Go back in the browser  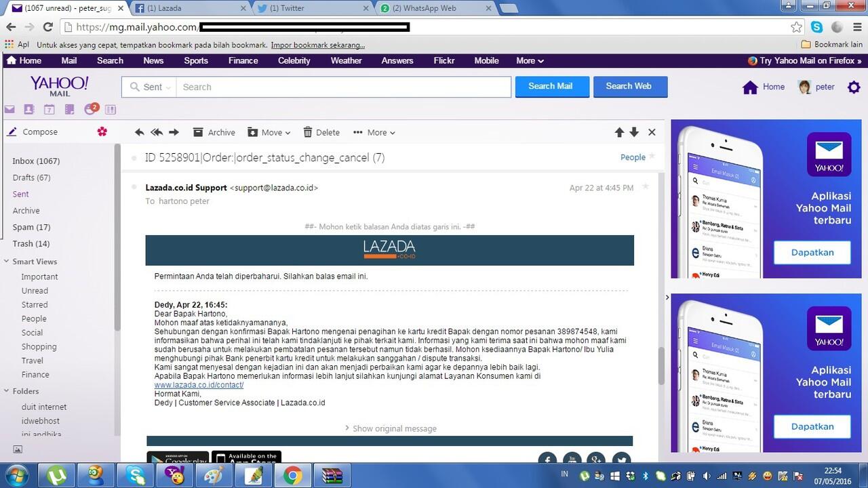(x=11, y=27)
